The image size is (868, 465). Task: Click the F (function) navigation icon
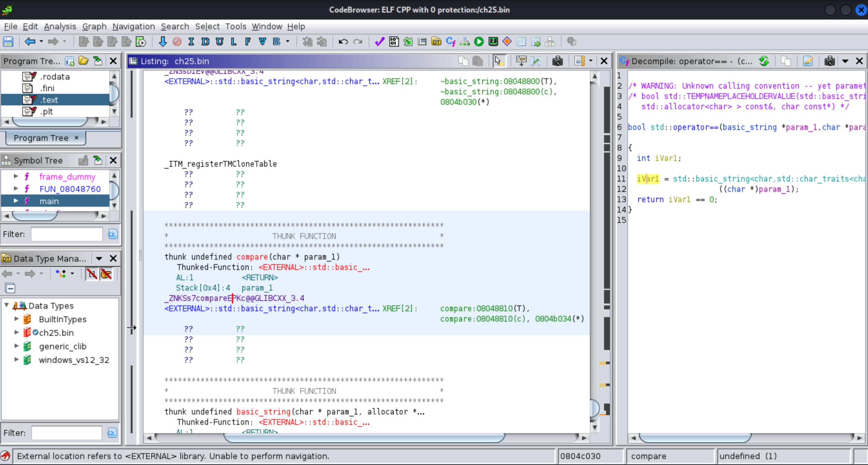tap(248, 42)
